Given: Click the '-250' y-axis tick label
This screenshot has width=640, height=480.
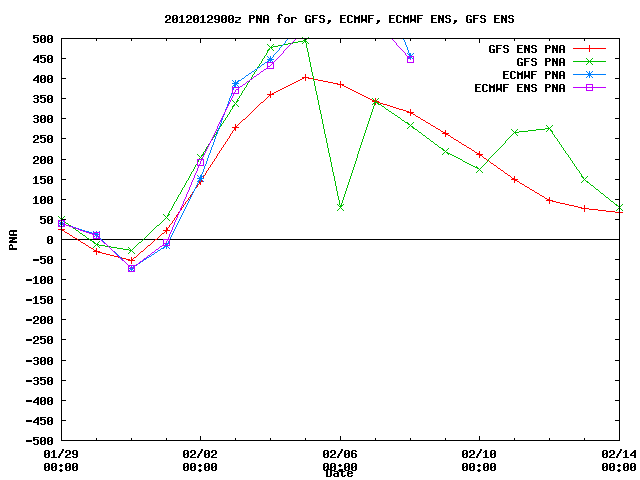Looking at the screenshot, I should coord(40,340).
